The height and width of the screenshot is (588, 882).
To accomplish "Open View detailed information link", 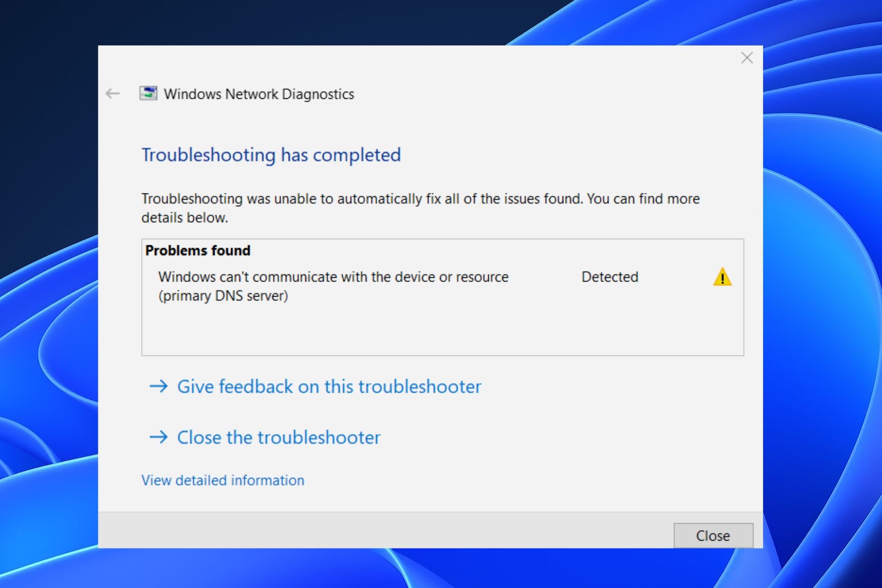I will pyautogui.click(x=223, y=480).
